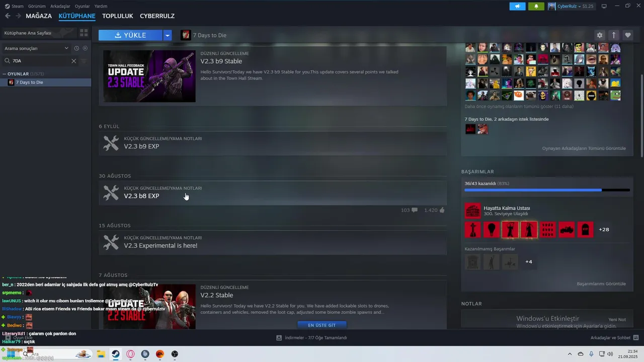The width and height of the screenshot is (644, 362).
Task: Click second wishlist friend avatar
Action: pos(482,129)
